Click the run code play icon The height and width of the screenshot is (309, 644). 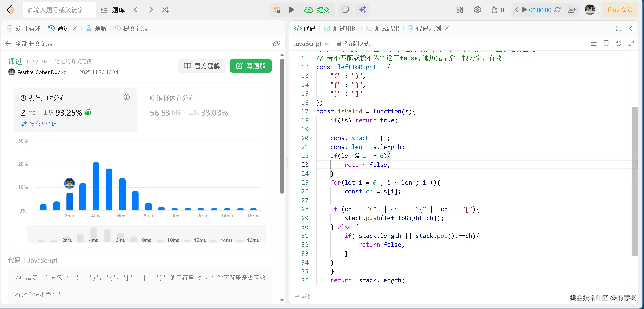(x=291, y=10)
